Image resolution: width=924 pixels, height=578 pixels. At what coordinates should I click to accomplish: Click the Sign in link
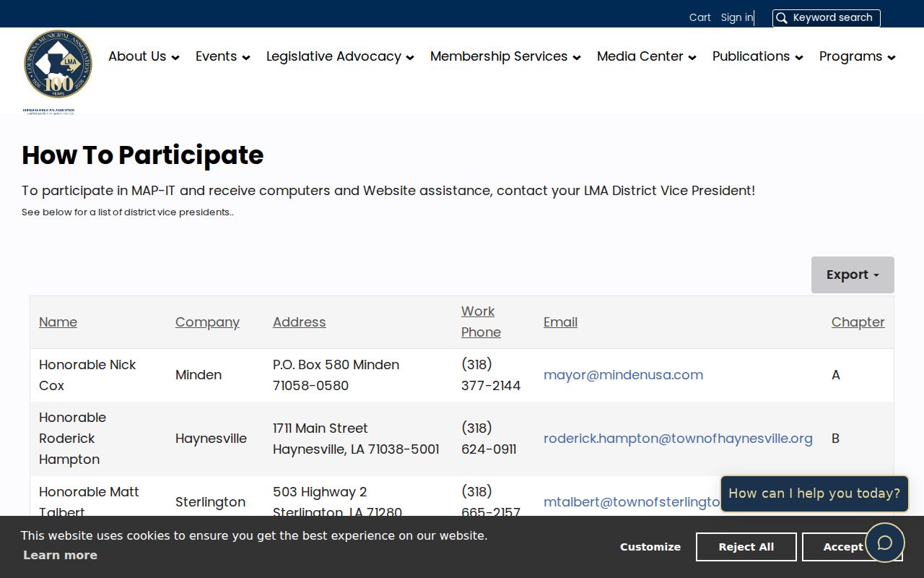(737, 17)
